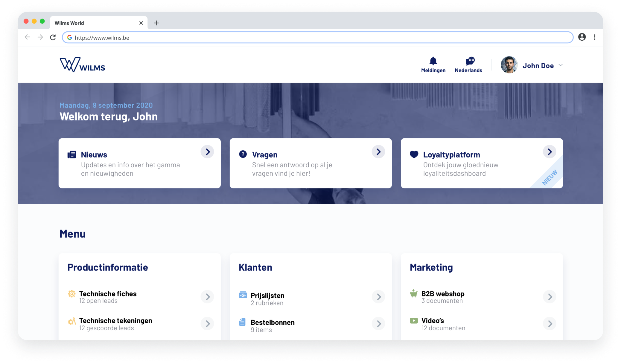This screenshot has width=621, height=364.
Task: Open the Meldingen bell icon
Action: coord(433,61)
